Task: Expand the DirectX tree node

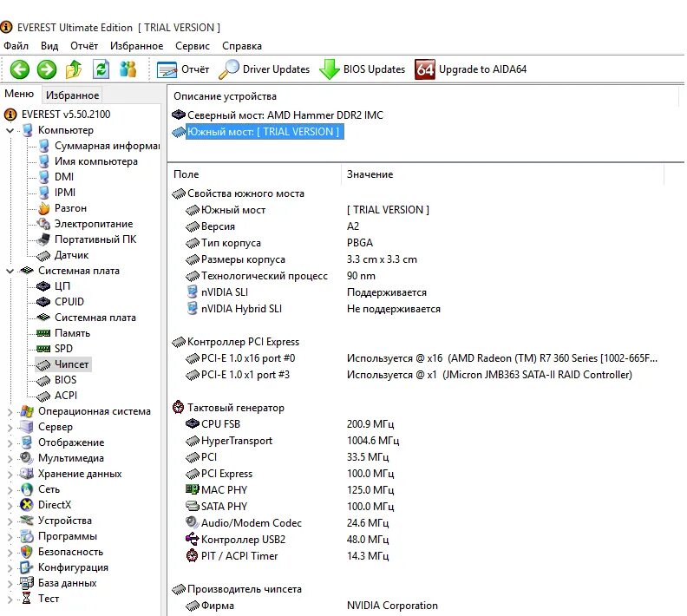Action: coord(10,506)
